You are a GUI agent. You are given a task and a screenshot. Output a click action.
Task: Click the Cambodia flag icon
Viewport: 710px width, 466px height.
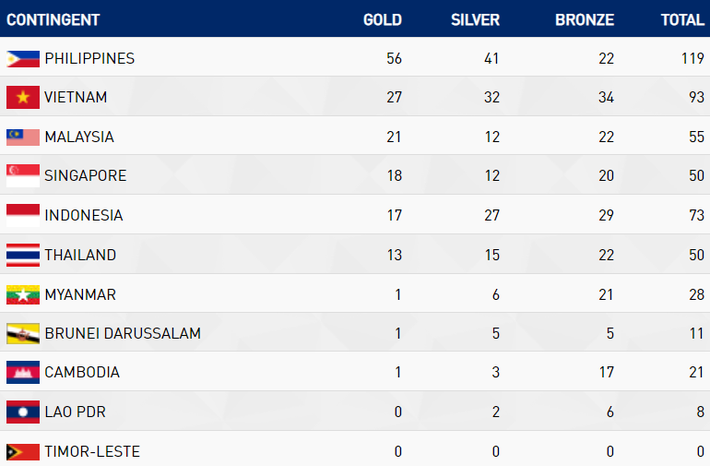(22, 372)
